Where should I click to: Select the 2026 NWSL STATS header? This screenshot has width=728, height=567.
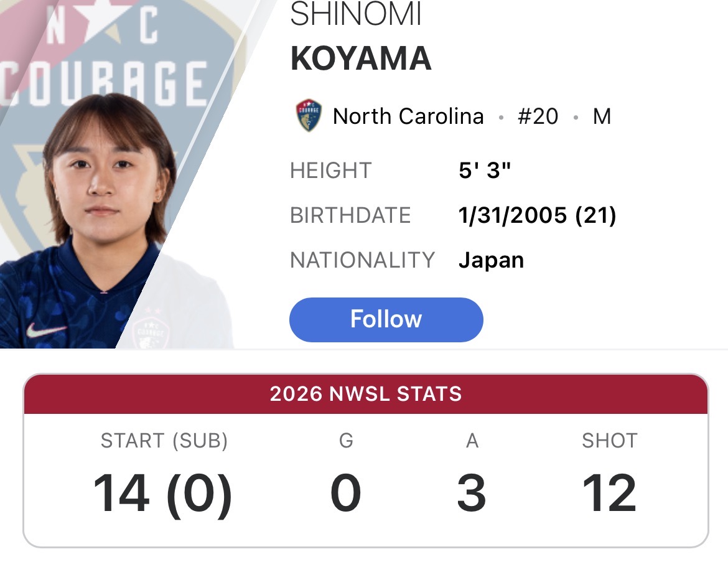(x=366, y=394)
